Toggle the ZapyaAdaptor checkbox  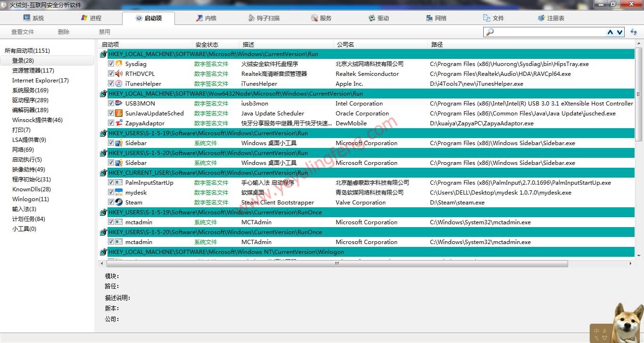pos(111,123)
